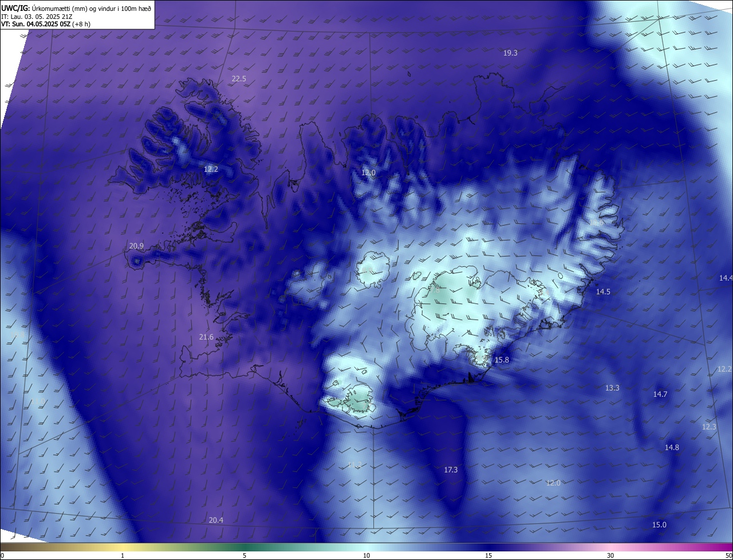Click the 21.6 value label on the map
This screenshot has height=560, width=733.
[206, 337]
